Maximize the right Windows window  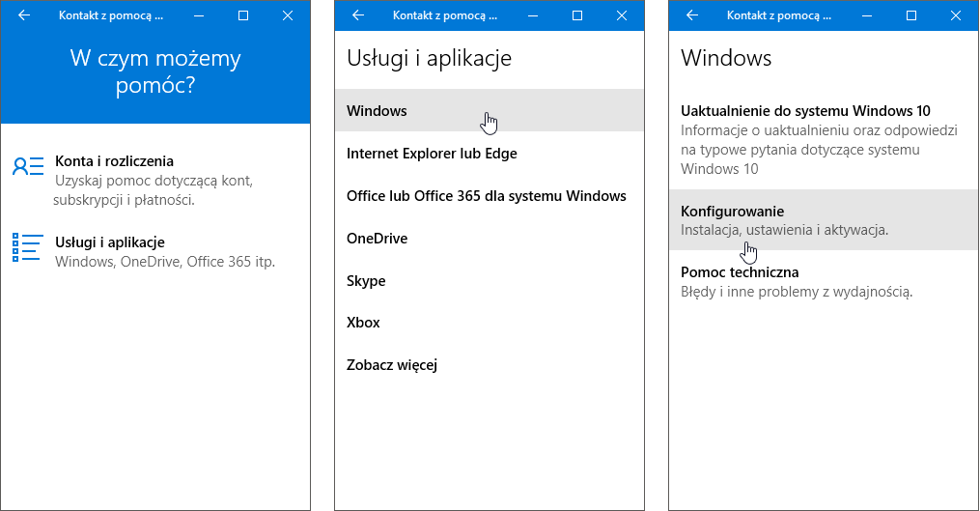[911, 15]
